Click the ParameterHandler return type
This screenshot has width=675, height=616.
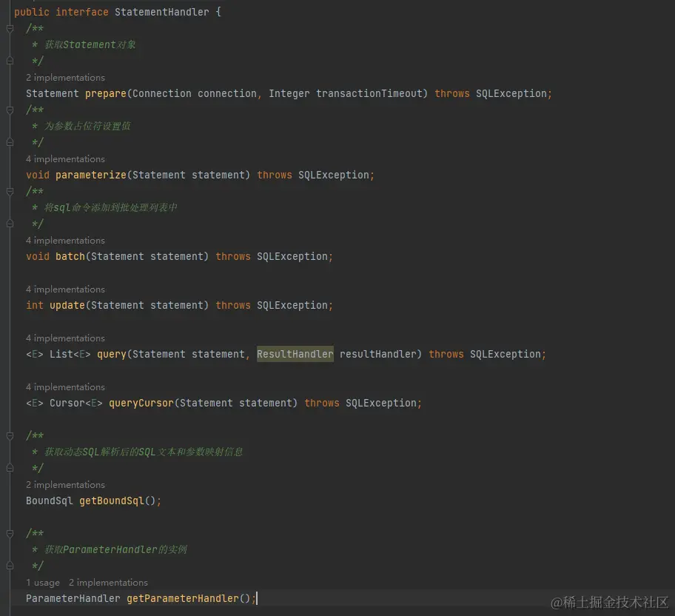coord(73,599)
